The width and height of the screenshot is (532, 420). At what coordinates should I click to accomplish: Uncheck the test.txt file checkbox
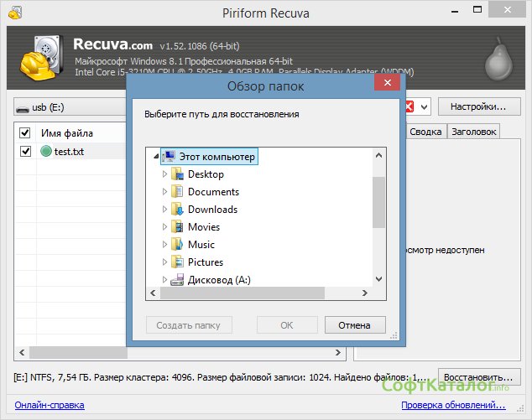tap(24, 152)
